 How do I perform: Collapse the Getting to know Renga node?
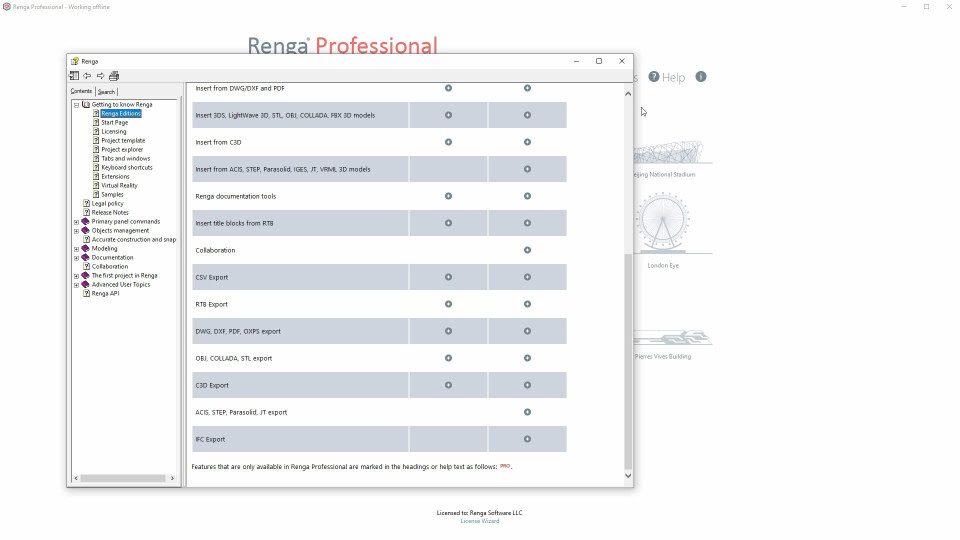point(76,105)
